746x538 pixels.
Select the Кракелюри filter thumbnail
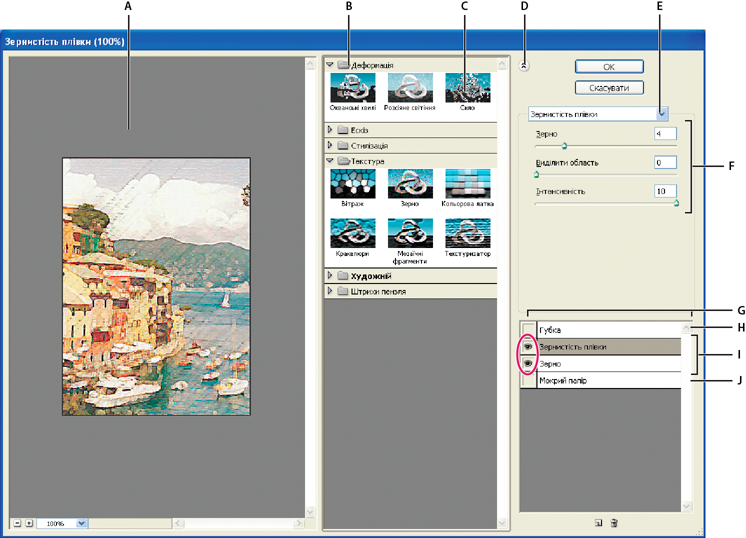click(x=353, y=233)
